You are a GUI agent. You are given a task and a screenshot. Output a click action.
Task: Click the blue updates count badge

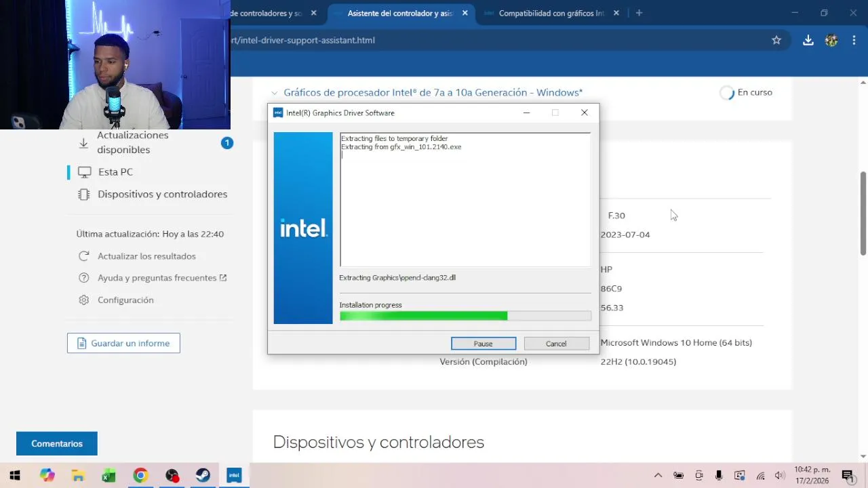pos(227,143)
